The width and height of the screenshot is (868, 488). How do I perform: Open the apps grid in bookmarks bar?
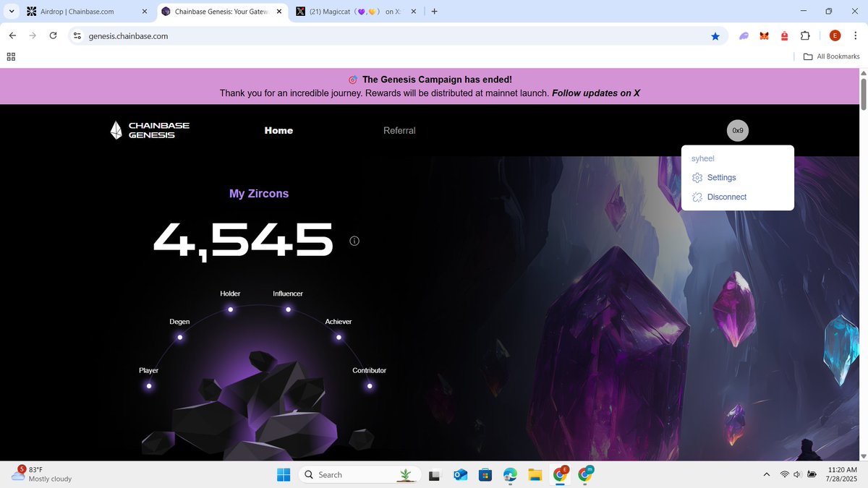click(x=12, y=56)
